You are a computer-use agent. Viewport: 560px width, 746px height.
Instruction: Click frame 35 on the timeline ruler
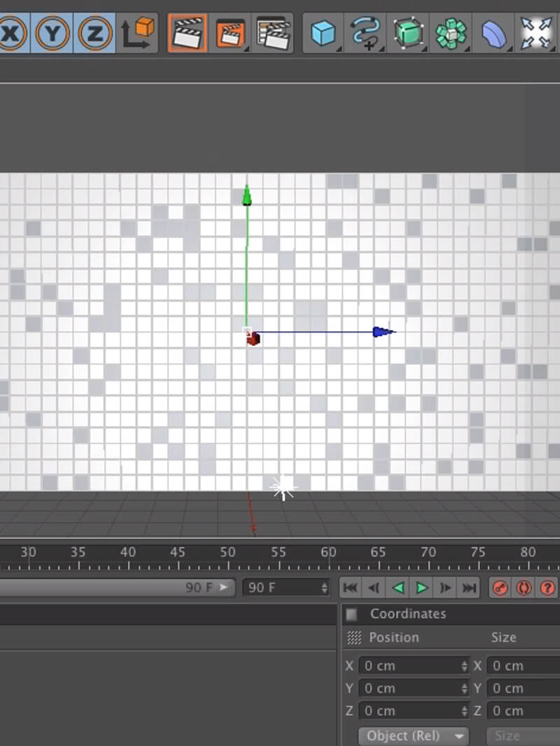[x=78, y=552]
